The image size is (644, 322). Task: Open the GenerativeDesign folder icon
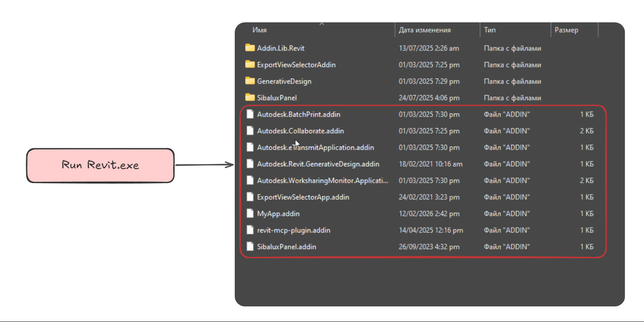click(250, 81)
